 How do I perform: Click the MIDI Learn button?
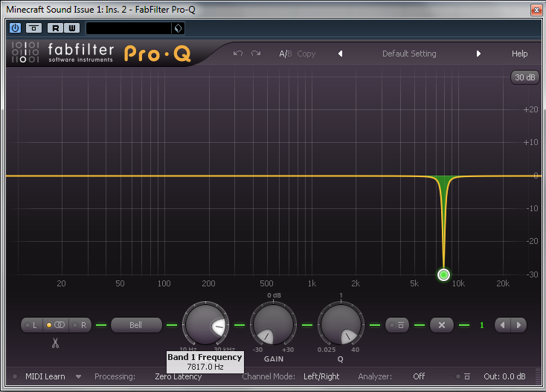(45, 376)
